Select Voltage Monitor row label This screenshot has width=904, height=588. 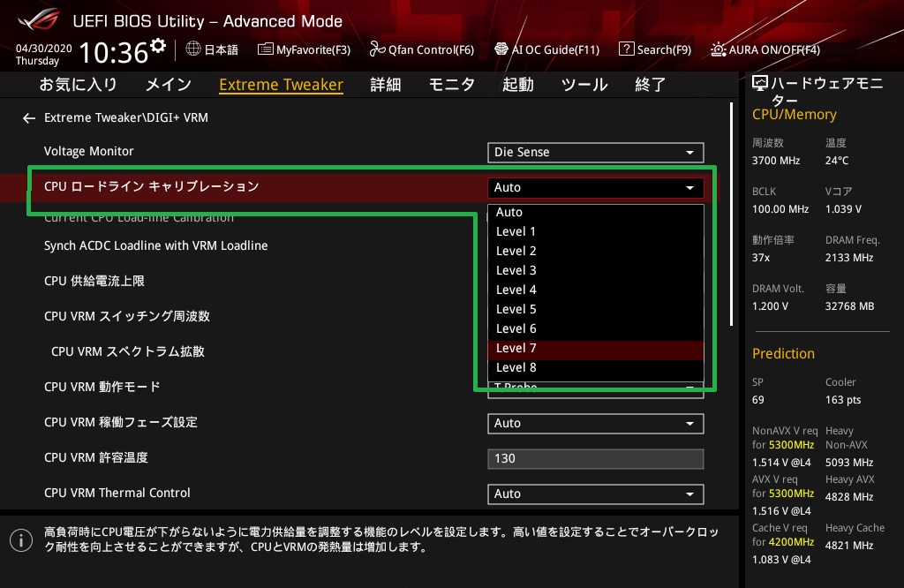89,151
